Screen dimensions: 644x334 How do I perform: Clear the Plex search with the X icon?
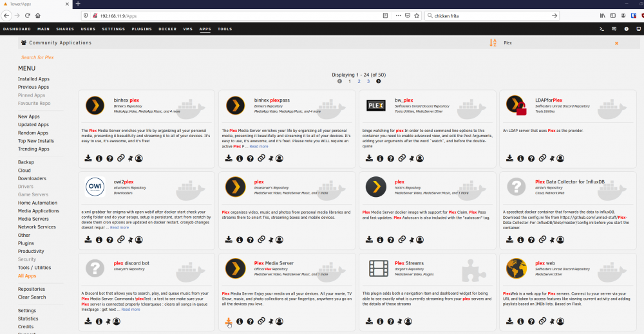(x=616, y=43)
